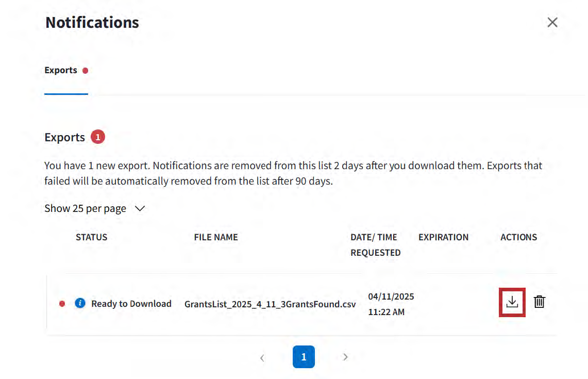The width and height of the screenshot is (588, 379).
Task: Click the STATUS column header
Action: coord(91,237)
